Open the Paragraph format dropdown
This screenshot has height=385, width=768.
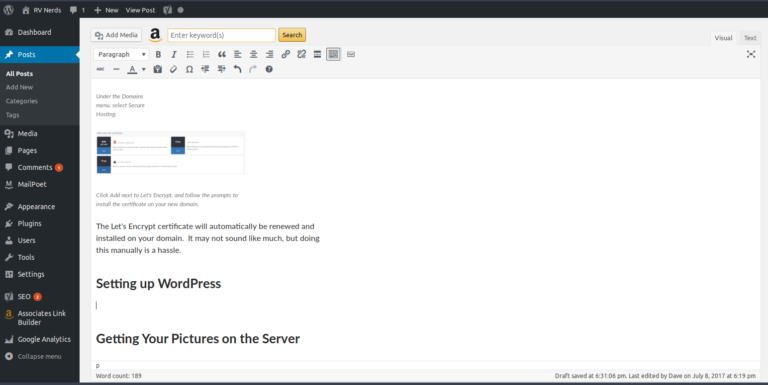(121, 54)
